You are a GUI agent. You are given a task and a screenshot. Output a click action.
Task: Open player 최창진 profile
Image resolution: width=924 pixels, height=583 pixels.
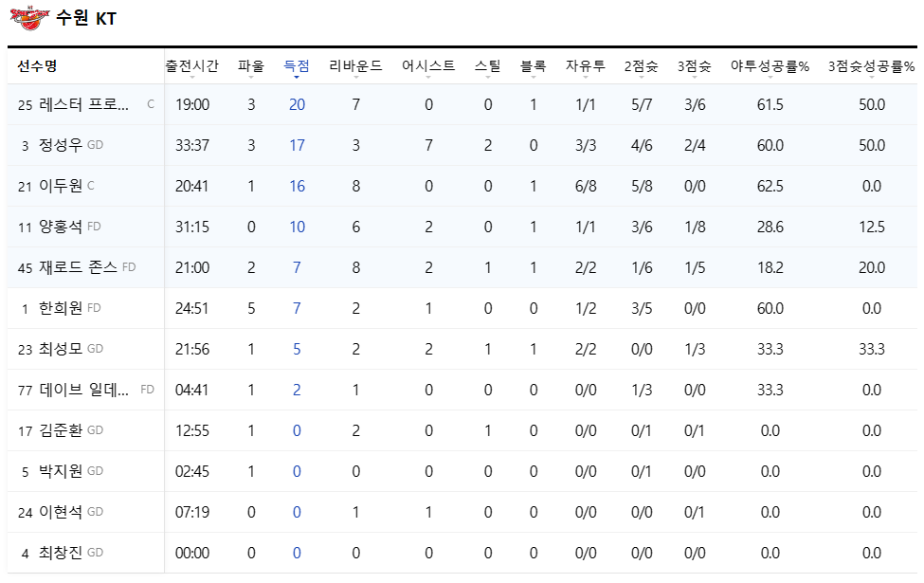click(x=61, y=553)
